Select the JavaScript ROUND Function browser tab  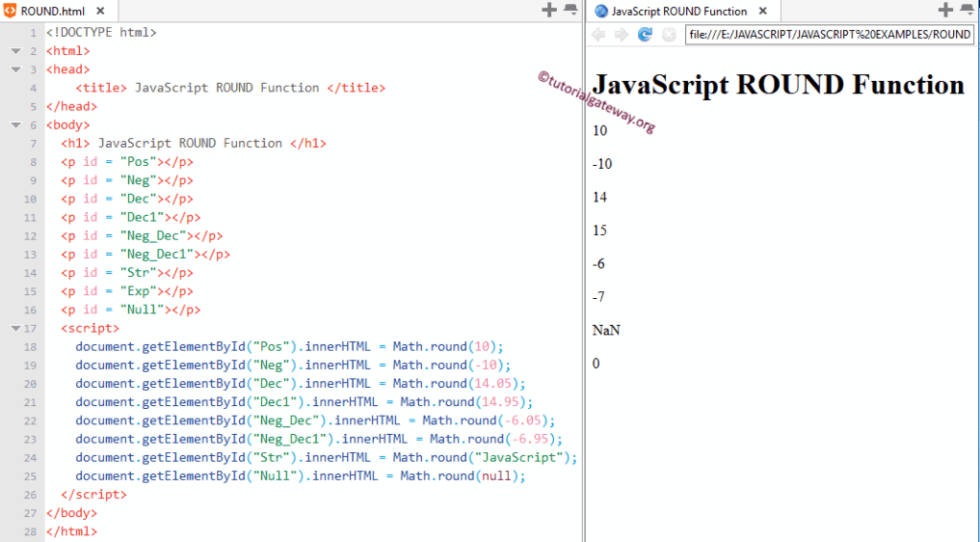point(678,12)
